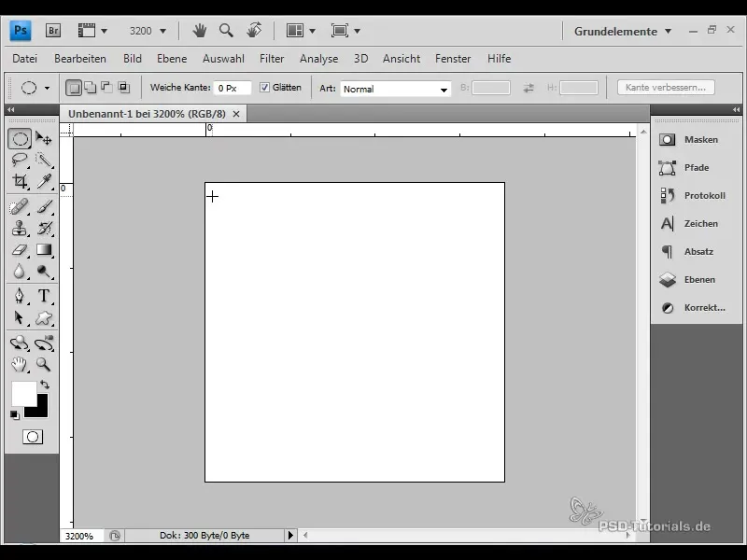Select the Eraser tool
This screenshot has height=560, width=747.
tap(20, 249)
